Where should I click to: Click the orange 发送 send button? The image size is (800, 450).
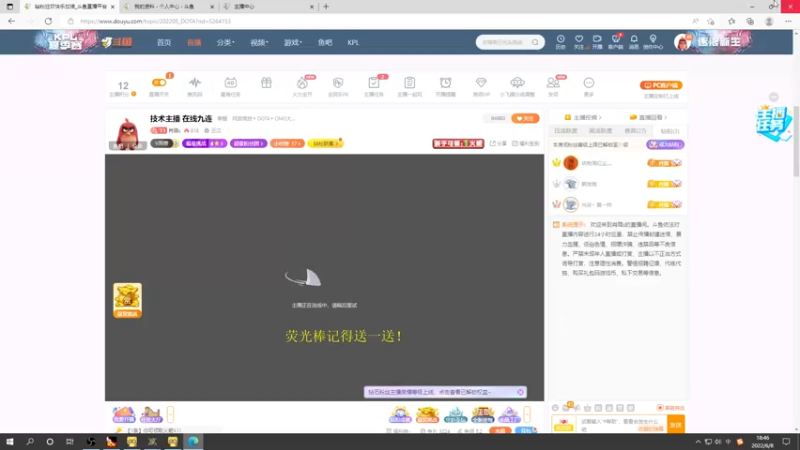[676, 424]
